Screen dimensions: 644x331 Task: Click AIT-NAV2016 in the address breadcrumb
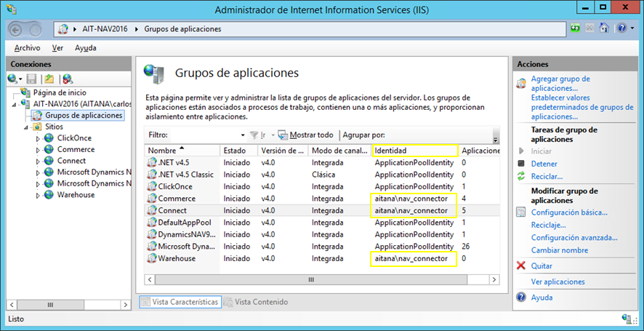click(x=104, y=29)
